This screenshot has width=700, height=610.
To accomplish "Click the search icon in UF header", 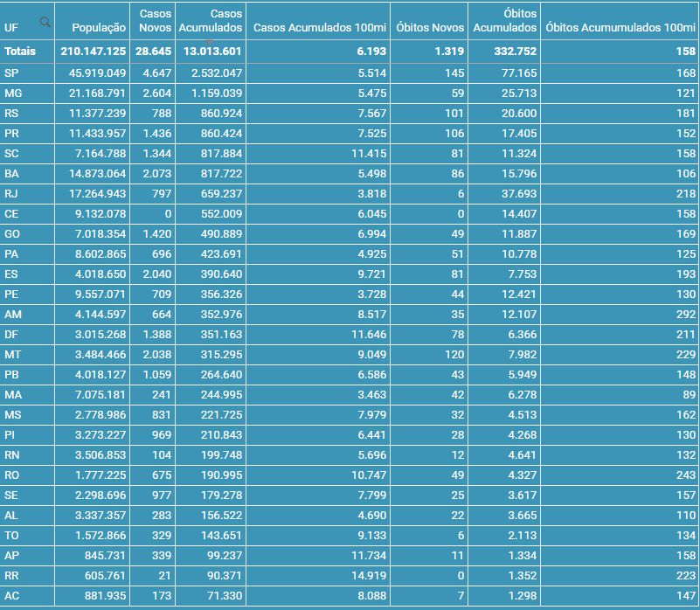I will click(45, 22).
